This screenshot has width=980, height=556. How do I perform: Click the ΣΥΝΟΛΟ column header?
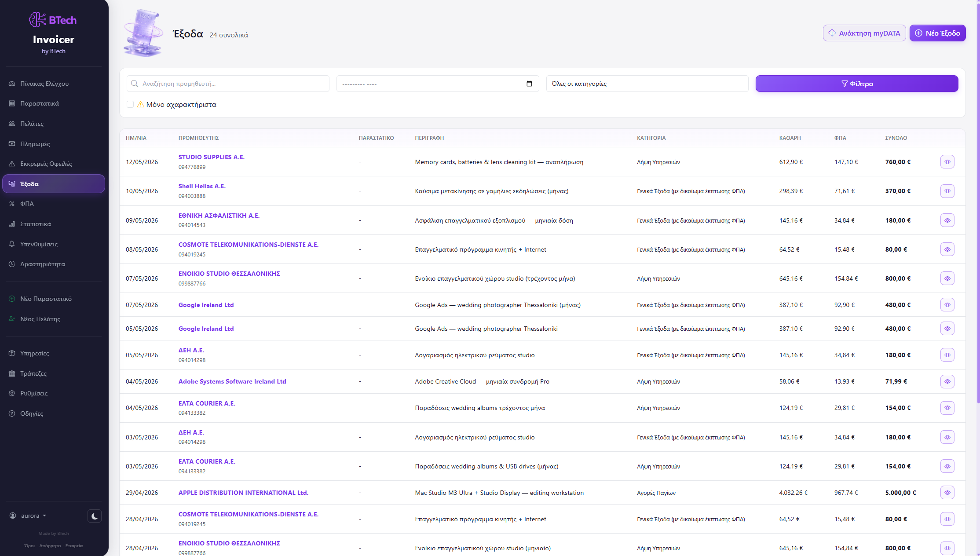pyautogui.click(x=896, y=138)
